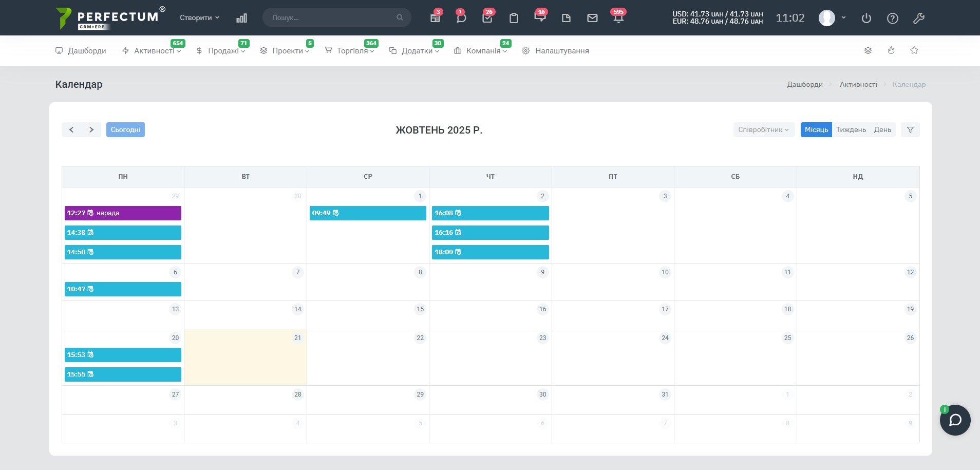This screenshot has width=980, height=470.
Task: Expand the Співробітник dropdown
Action: point(763,129)
